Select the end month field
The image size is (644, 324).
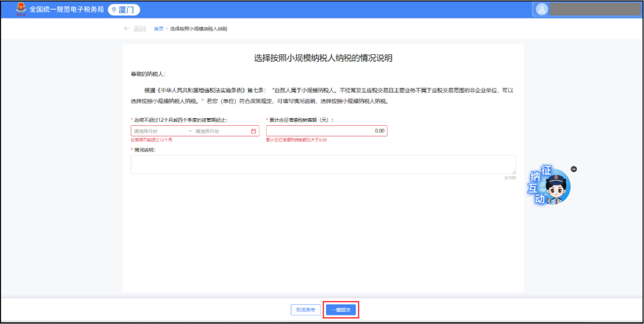click(x=220, y=131)
